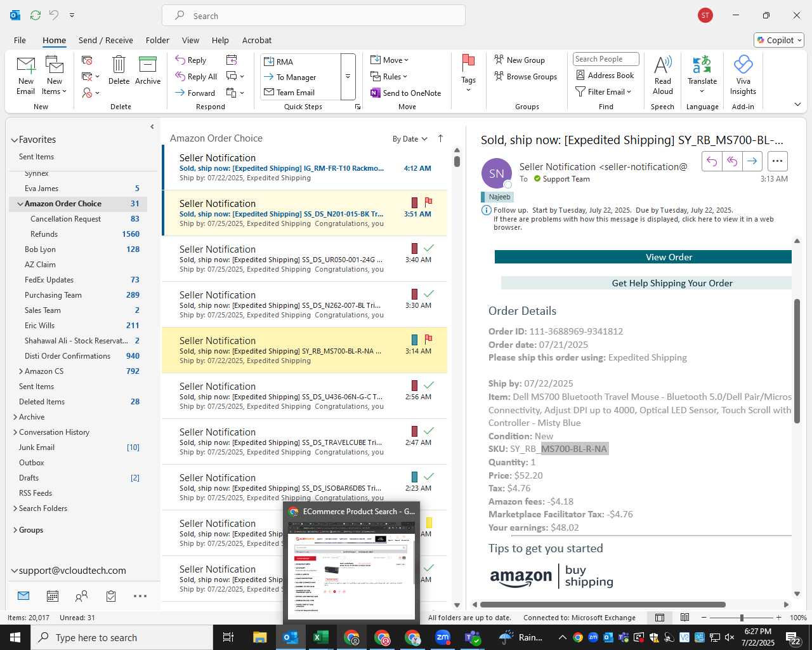The image size is (812, 650).
Task: Open the Rules dropdown
Action: click(389, 77)
